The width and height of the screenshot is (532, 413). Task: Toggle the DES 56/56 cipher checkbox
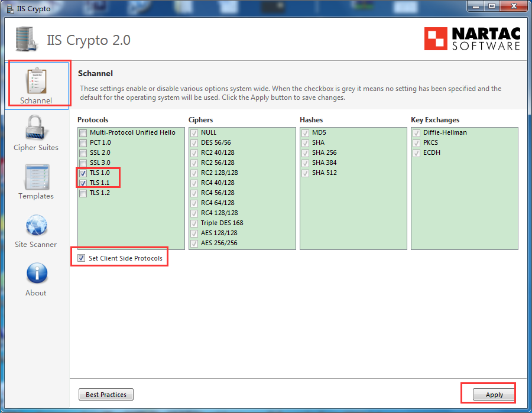194,143
